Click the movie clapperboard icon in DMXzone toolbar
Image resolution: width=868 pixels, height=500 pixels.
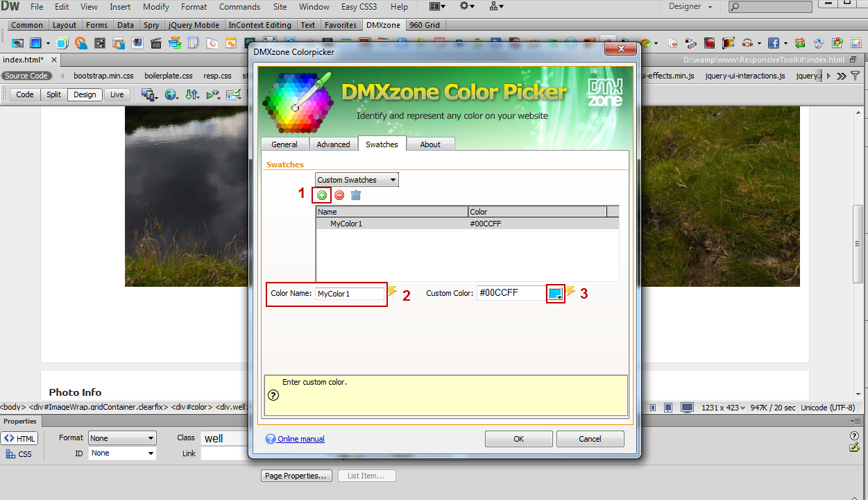pos(155,43)
